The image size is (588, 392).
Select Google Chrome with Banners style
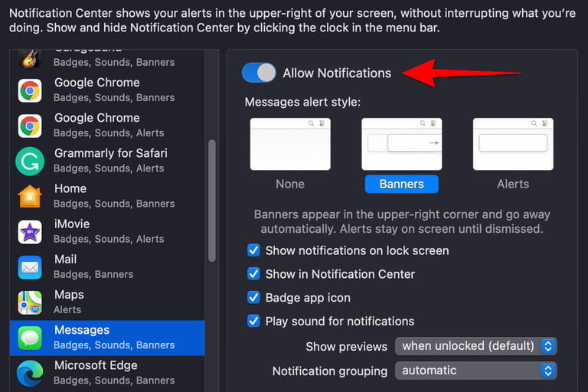[107, 90]
